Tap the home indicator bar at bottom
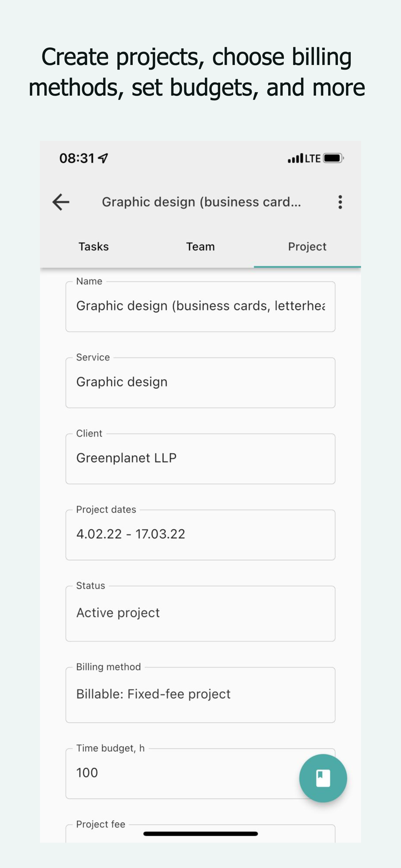Screen dimensions: 401x868 [201, 834]
